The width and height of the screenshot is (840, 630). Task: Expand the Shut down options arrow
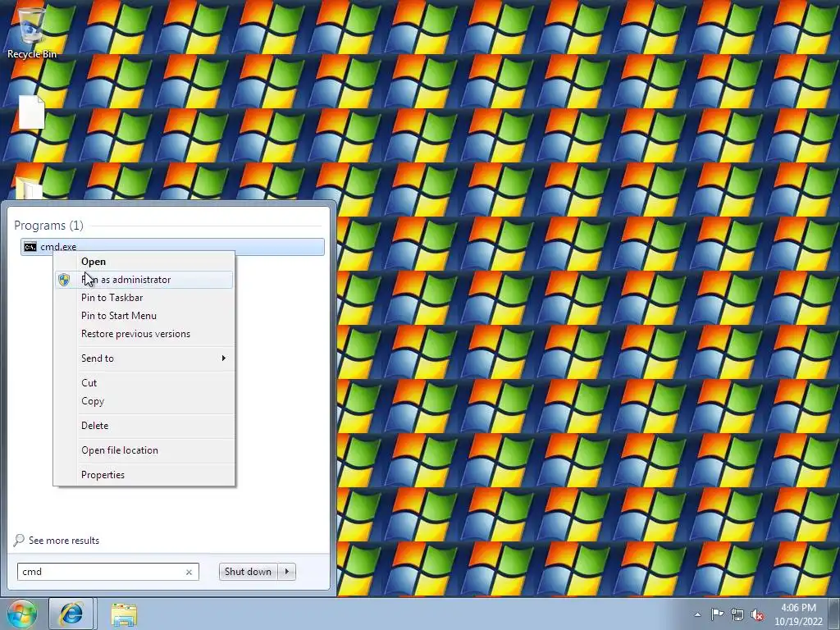pos(287,572)
